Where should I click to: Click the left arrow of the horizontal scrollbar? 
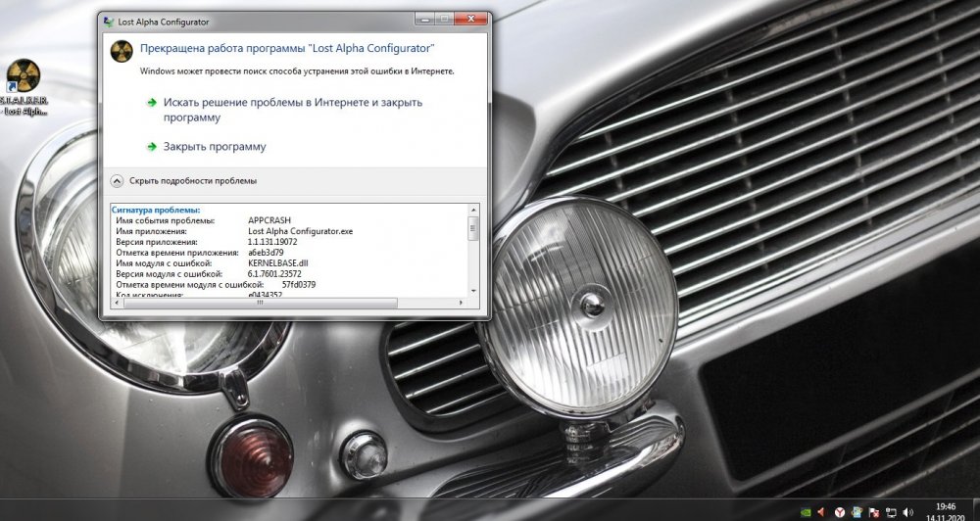pyautogui.click(x=117, y=303)
